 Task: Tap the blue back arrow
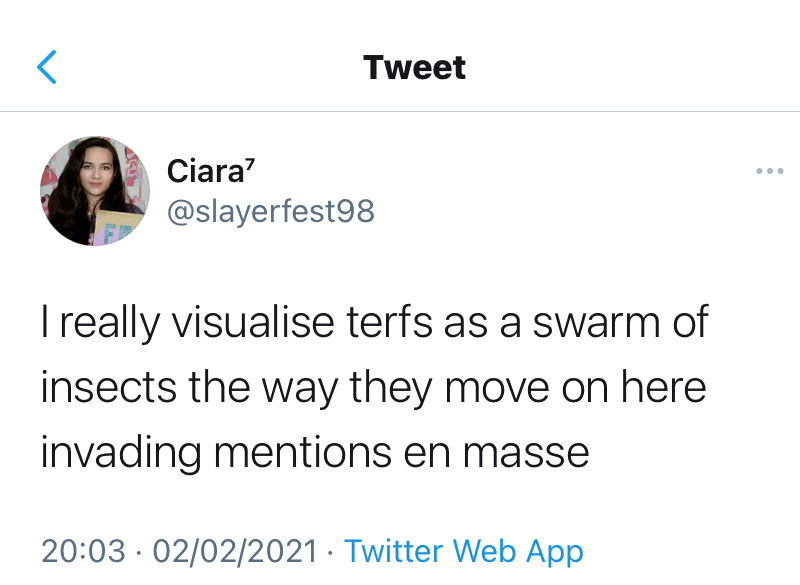(47, 67)
